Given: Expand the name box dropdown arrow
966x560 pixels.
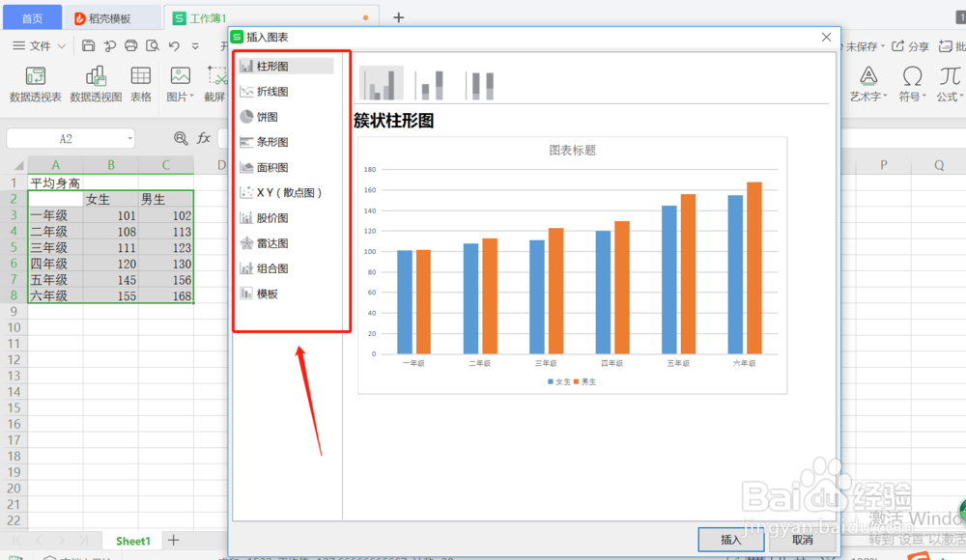Looking at the screenshot, I should pyautogui.click(x=130, y=139).
